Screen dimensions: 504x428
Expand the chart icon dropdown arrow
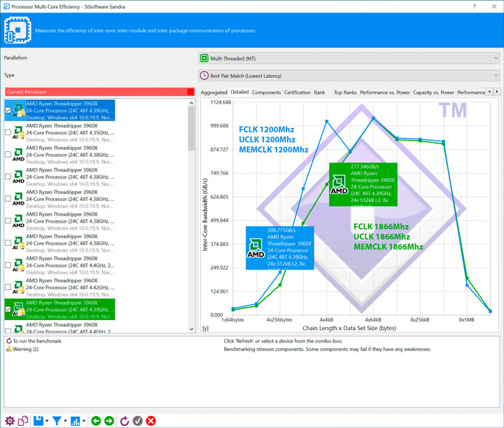tap(83, 421)
